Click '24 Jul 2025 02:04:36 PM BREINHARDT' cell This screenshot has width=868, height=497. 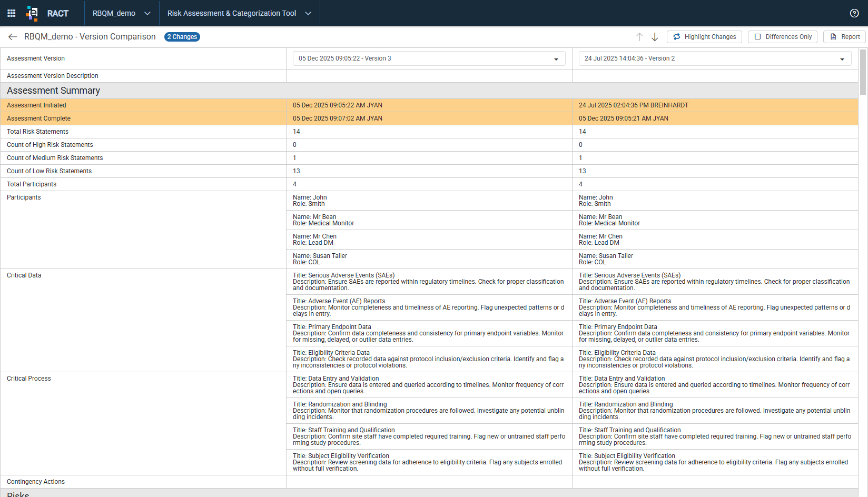pyautogui.click(x=715, y=105)
